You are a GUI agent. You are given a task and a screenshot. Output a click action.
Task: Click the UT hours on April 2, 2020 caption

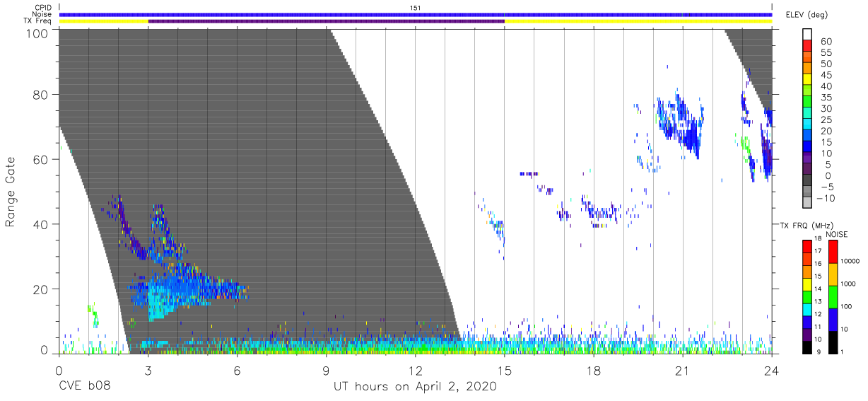pos(415,386)
